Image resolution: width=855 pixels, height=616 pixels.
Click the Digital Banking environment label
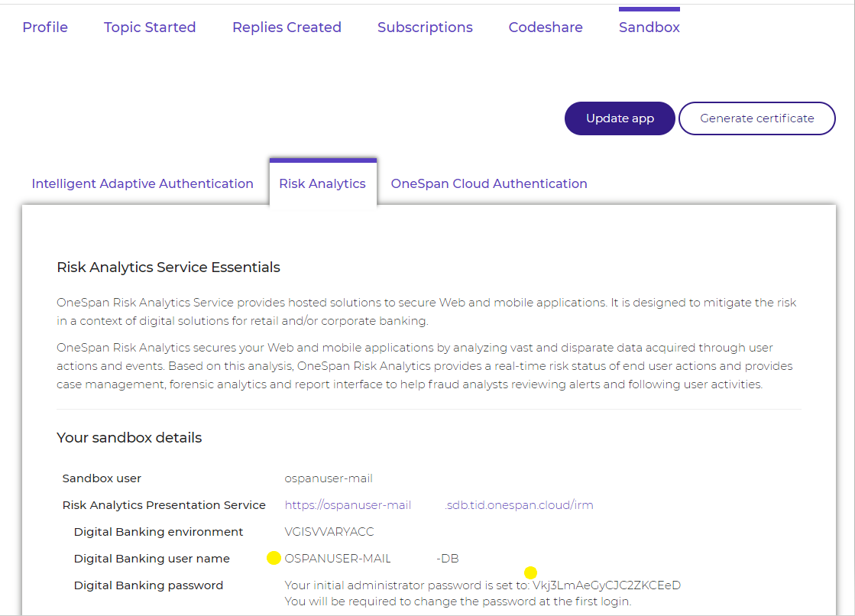coord(159,532)
